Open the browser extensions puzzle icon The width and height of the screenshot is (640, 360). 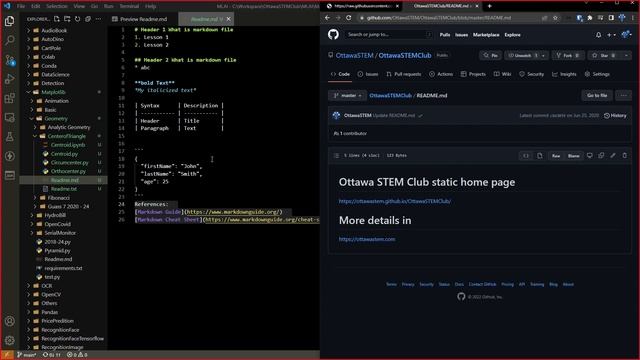tap(590, 18)
